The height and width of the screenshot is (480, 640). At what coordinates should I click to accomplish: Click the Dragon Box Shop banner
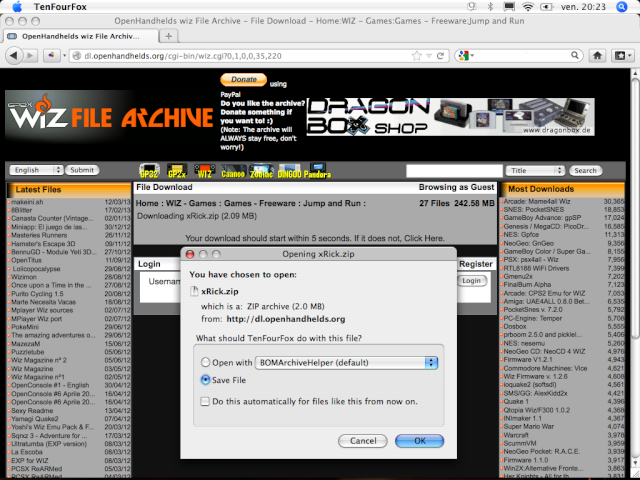pos(450,117)
